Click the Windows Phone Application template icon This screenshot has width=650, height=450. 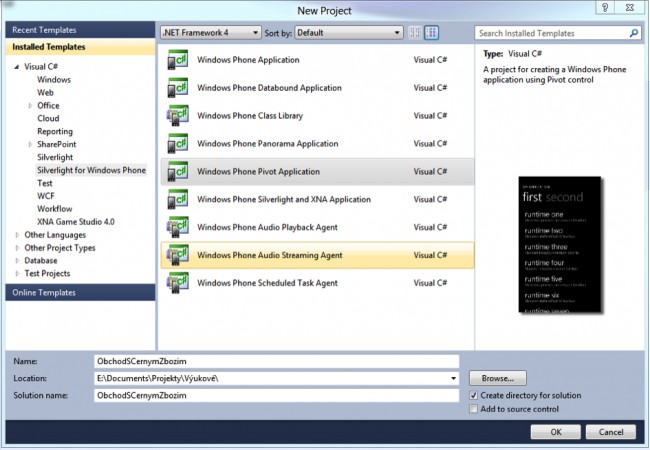click(178, 60)
